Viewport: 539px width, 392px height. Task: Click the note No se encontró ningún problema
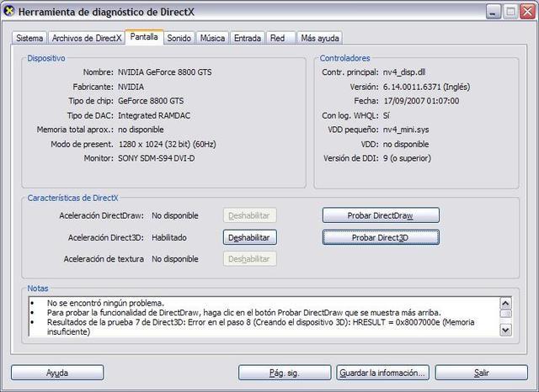(x=105, y=303)
